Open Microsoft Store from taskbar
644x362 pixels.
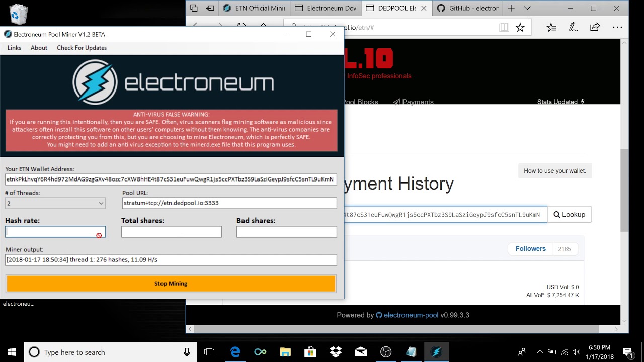(x=310, y=352)
